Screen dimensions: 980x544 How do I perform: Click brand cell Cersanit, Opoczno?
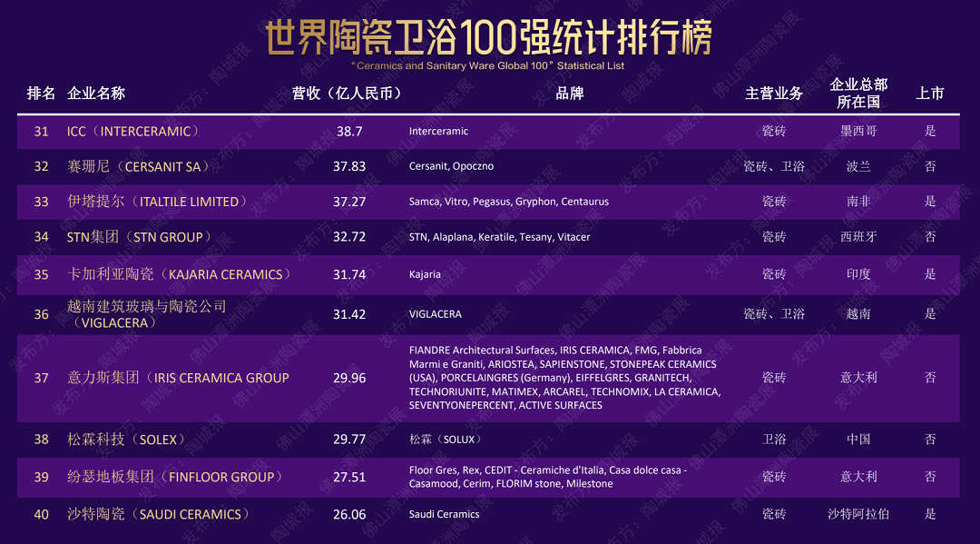tap(451, 166)
